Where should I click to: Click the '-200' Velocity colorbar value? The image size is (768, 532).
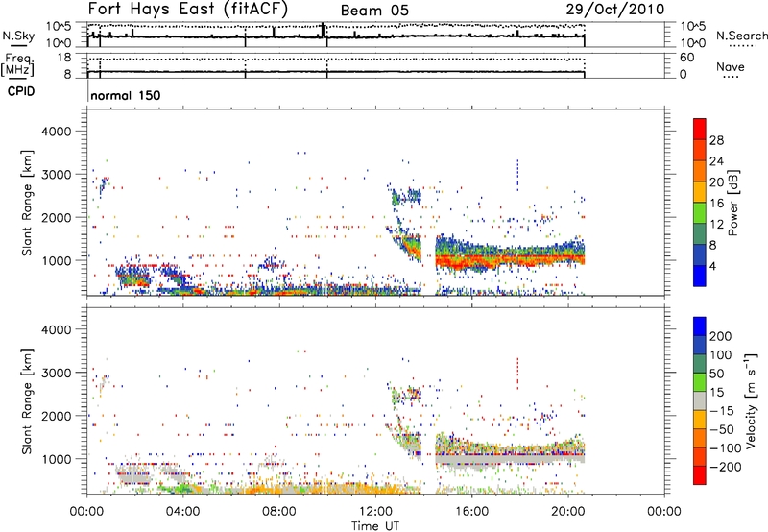coord(724,467)
